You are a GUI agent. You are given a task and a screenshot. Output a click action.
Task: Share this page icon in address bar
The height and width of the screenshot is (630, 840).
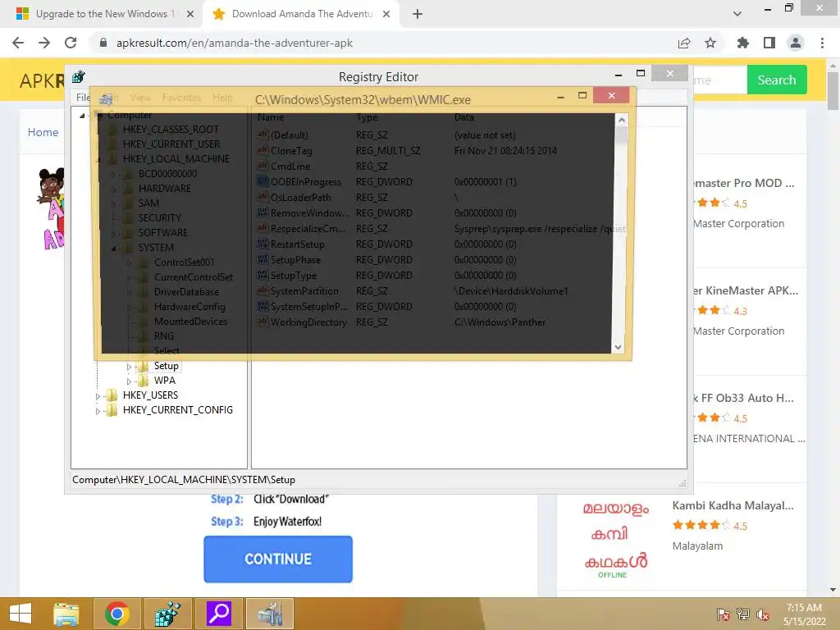pyautogui.click(x=684, y=43)
